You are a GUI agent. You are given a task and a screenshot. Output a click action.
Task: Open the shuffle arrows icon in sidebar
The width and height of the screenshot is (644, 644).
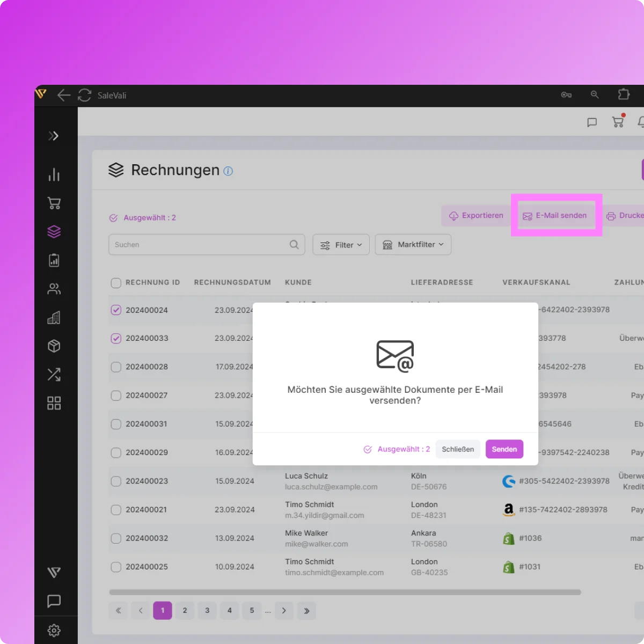tap(54, 375)
